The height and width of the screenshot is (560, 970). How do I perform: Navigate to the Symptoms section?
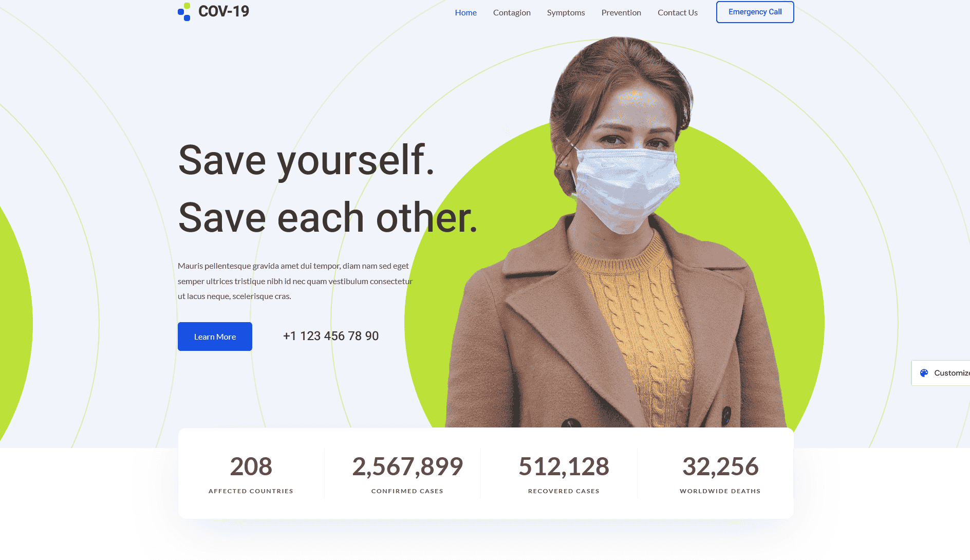tap(566, 12)
